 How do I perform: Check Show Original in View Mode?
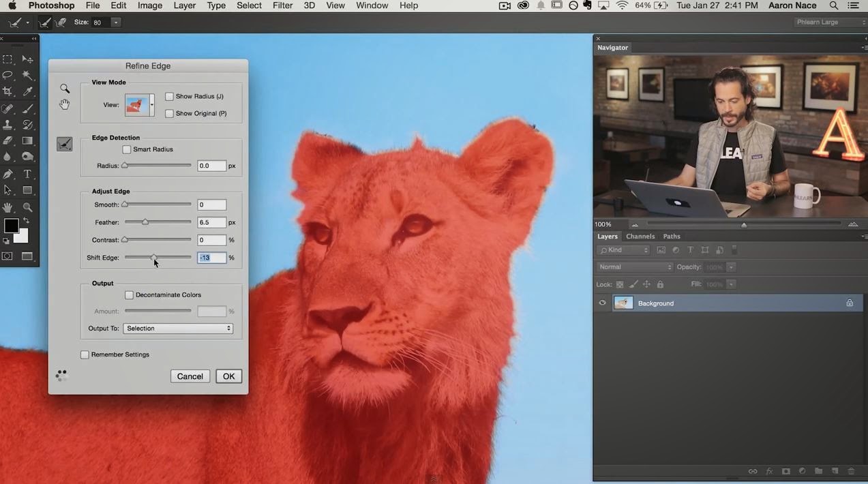pos(169,113)
